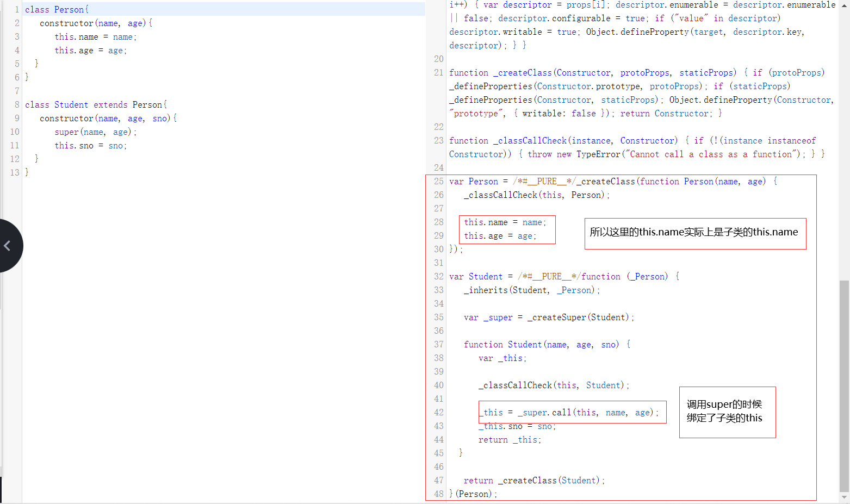Place cursor on 'class Person{' in the source editor
This screenshot has width=850, height=504.
pos(57,9)
